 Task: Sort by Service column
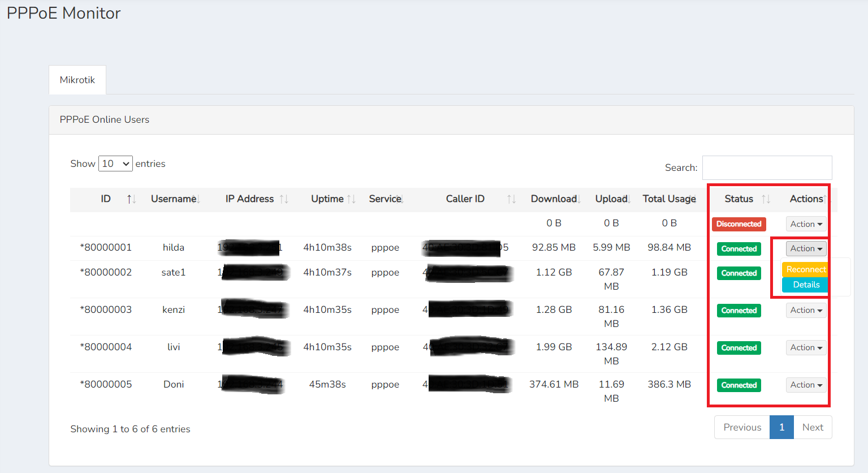point(386,199)
